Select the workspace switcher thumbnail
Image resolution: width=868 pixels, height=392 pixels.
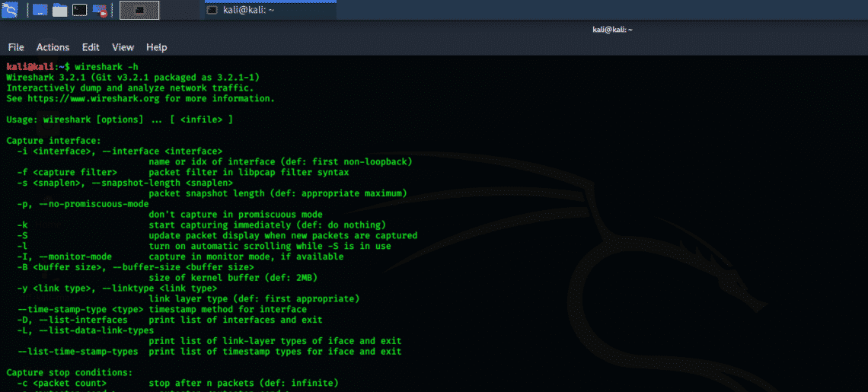pos(139,10)
